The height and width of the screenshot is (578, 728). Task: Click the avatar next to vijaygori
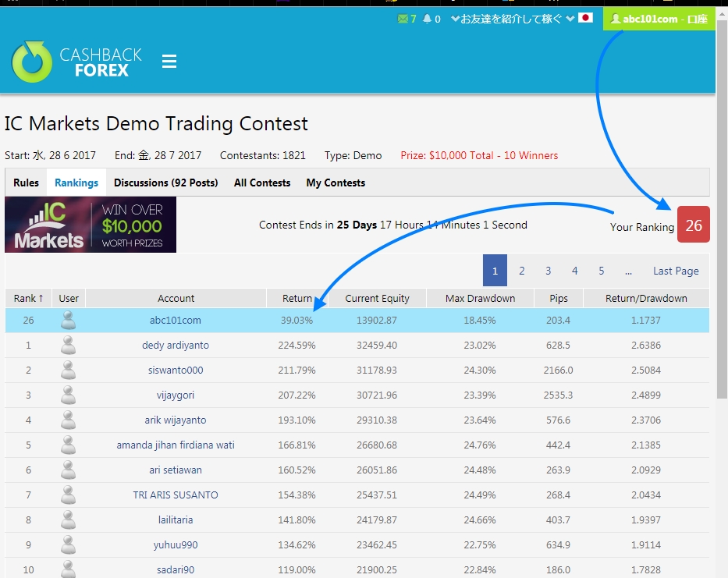click(68, 395)
